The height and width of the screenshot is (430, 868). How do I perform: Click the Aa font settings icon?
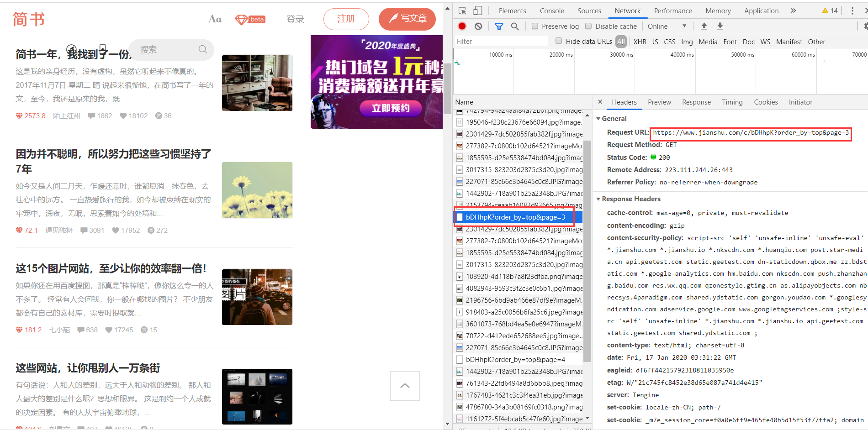(215, 19)
